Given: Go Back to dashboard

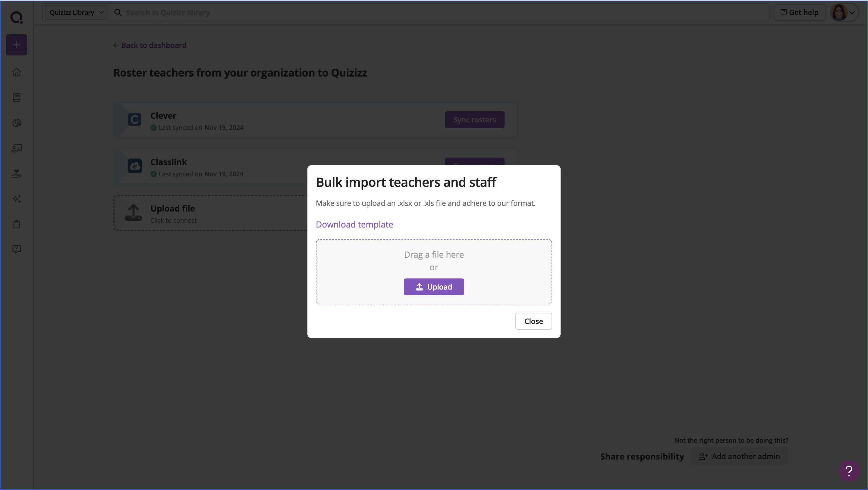Looking at the screenshot, I should tap(149, 45).
